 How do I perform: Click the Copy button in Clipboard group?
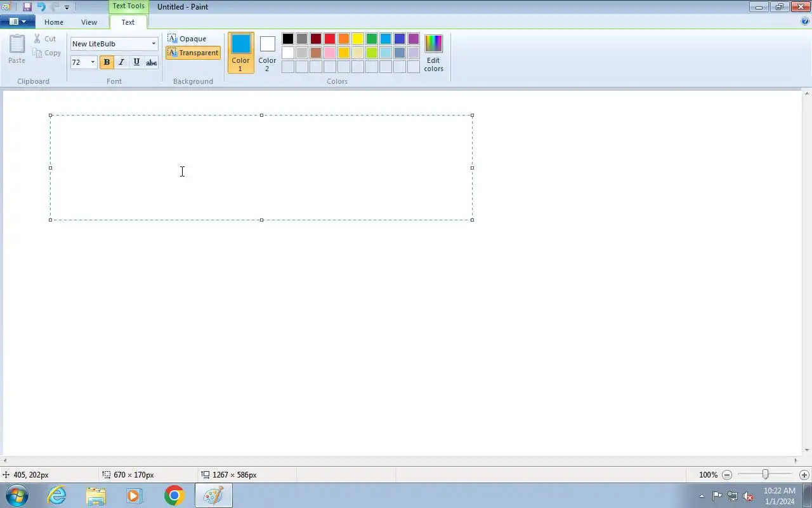[x=48, y=53]
